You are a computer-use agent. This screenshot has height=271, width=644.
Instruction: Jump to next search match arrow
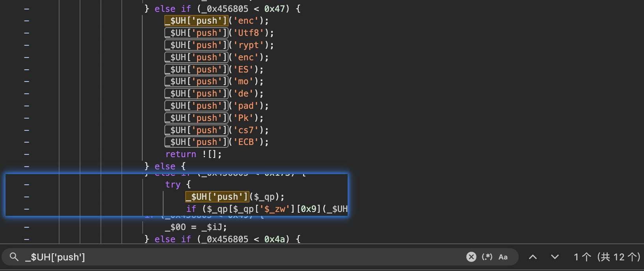click(x=555, y=257)
